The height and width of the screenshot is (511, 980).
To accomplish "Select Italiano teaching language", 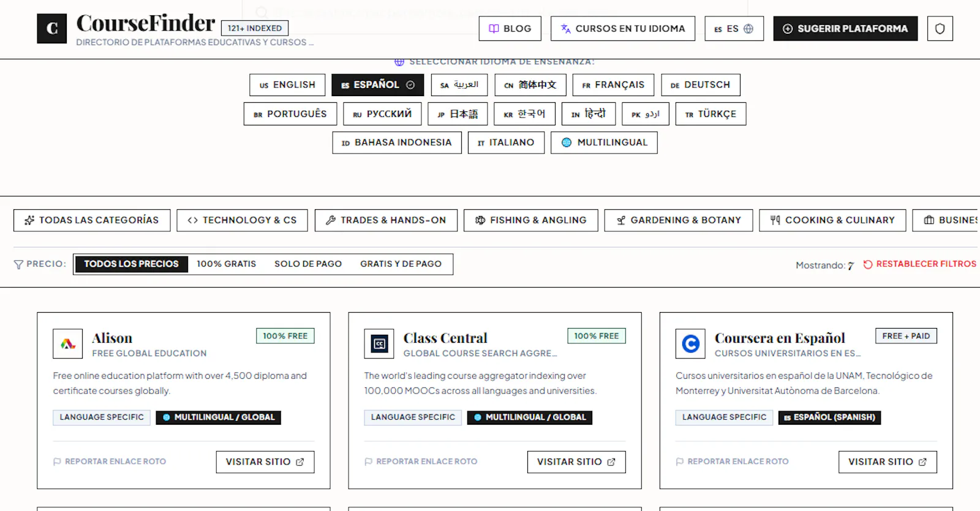I will (506, 143).
